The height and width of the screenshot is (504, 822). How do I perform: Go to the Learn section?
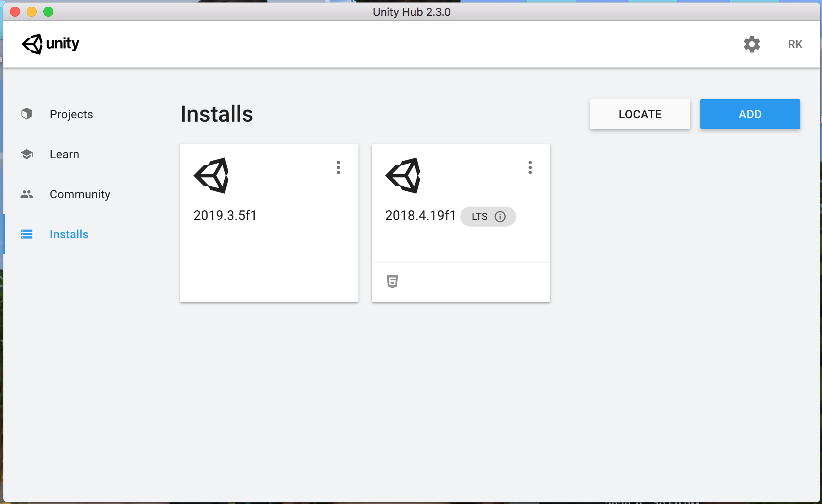64,154
